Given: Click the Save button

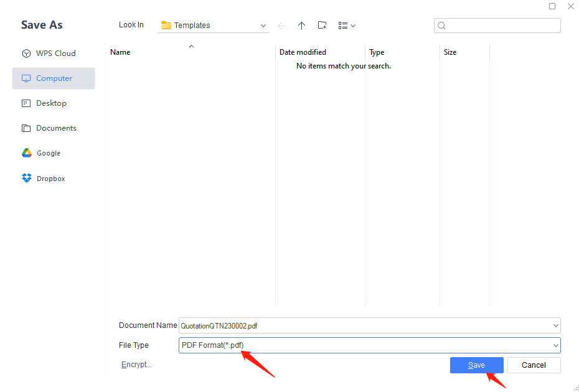Looking at the screenshot, I should pyautogui.click(x=476, y=365).
